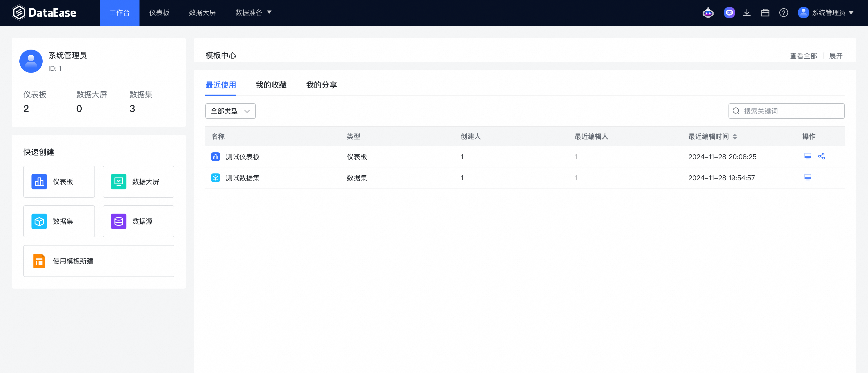Open the download center icon
Screen dimensions: 868x373
(x=747, y=13)
